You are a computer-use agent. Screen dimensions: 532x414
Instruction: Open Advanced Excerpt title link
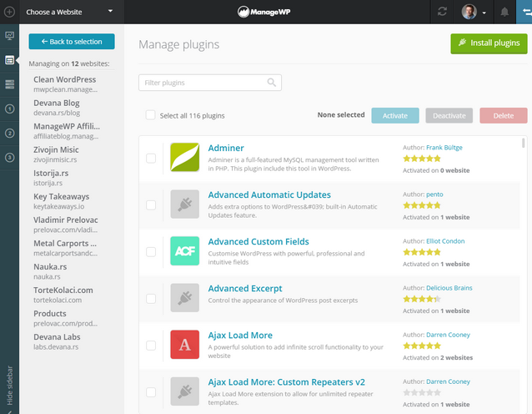(245, 289)
